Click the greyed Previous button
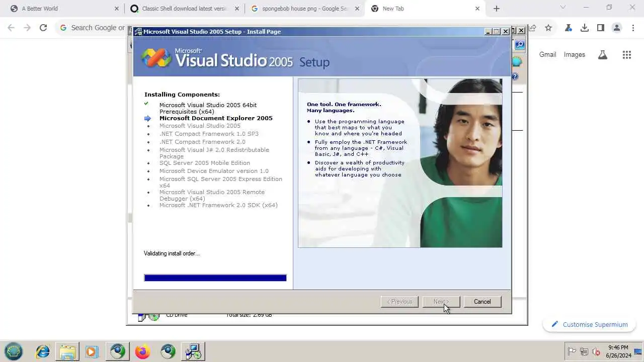Screen dimensions: 644x362 [399, 302]
